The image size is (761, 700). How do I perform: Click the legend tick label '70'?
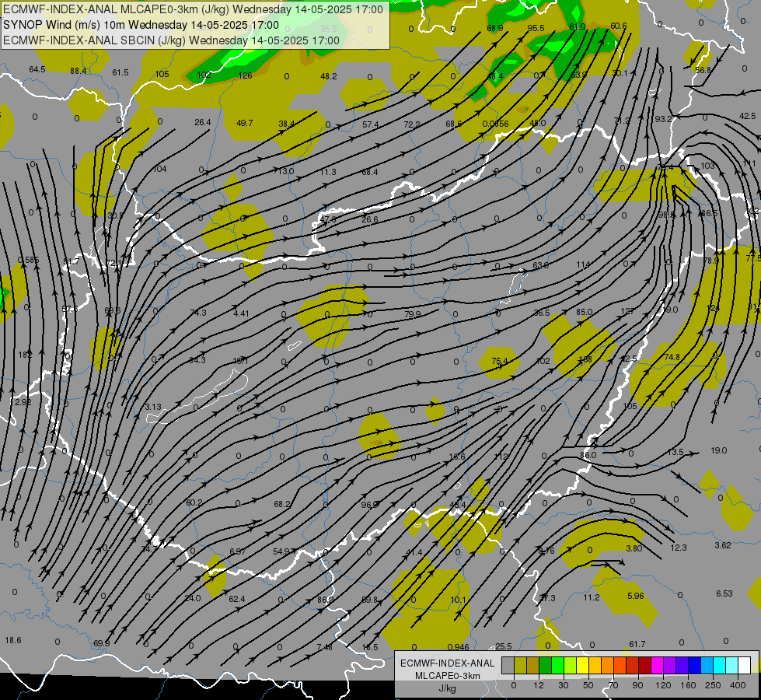click(613, 685)
